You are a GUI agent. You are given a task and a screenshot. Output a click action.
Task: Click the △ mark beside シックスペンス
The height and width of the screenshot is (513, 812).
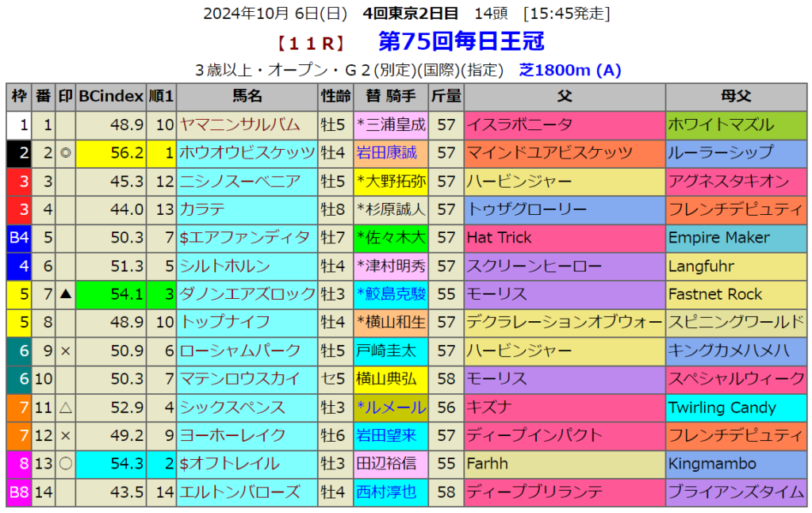pos(66,408)
